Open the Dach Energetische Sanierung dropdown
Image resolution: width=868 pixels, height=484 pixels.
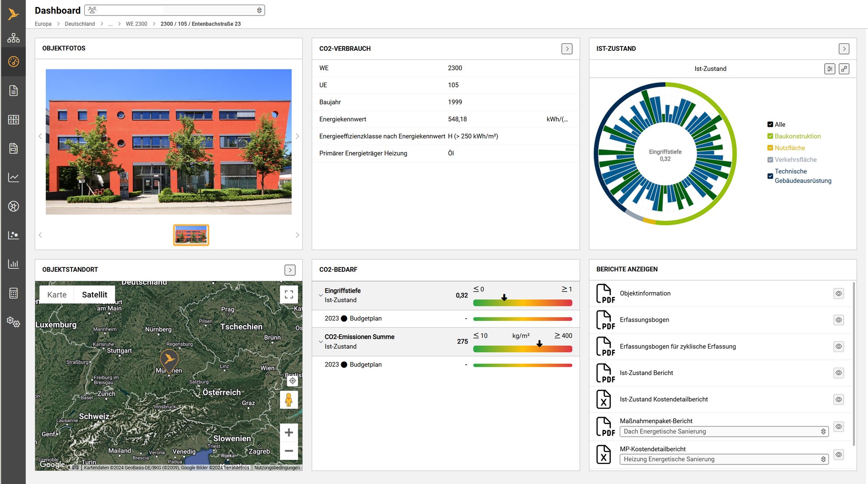pyautogui.click(x=724, y=431)
